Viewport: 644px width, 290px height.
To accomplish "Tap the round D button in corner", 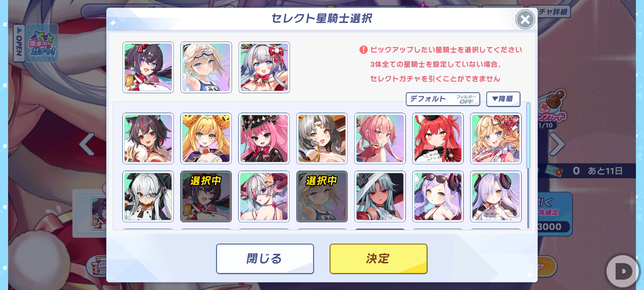I will [623, 271].
